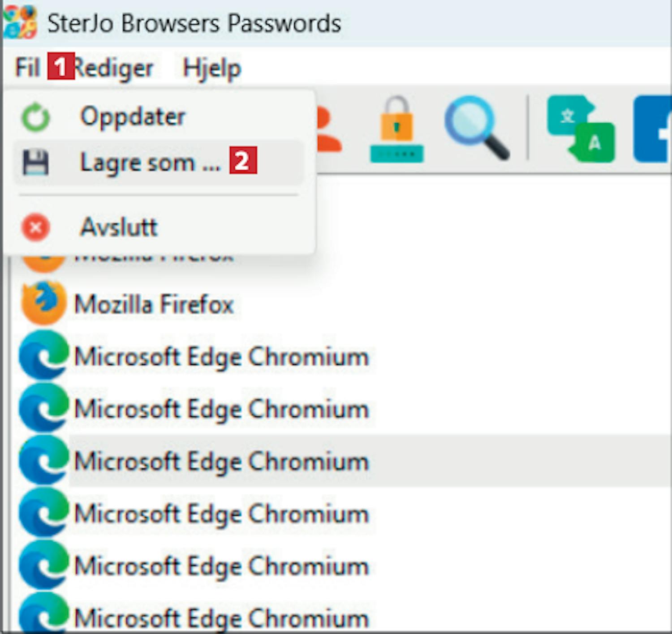672x634 pixels.
Task: Open the Fil menu
Action: tap(27, 68)
